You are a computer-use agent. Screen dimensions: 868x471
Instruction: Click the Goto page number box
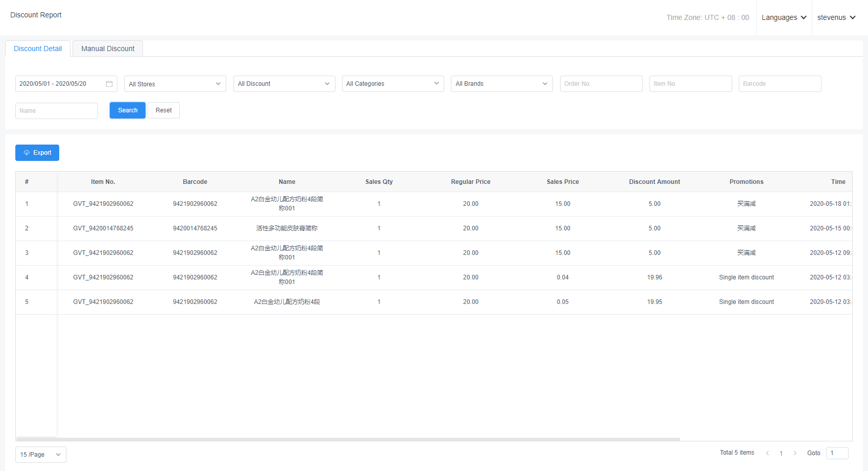(837, 453)
